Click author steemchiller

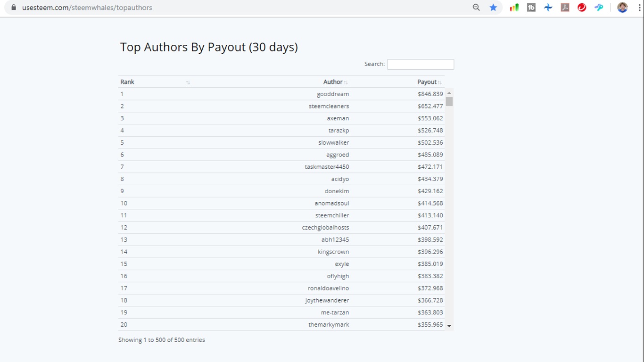(x=332, y=215)
